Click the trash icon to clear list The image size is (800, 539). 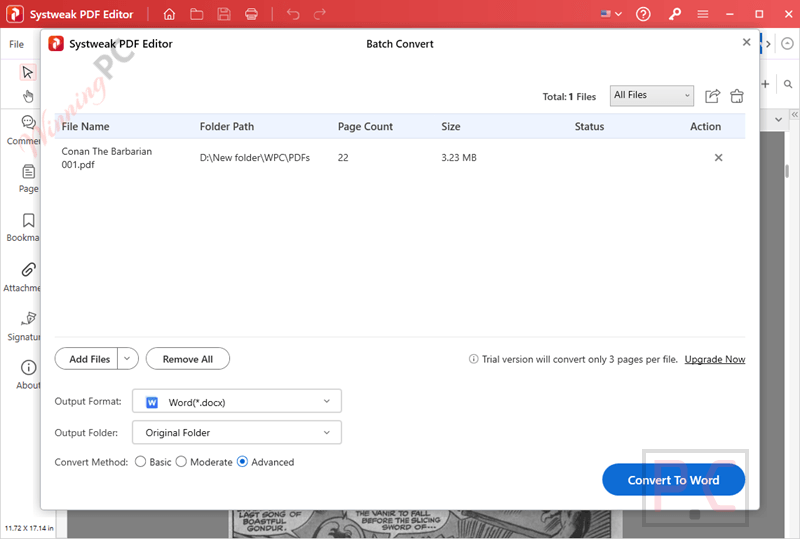(x=737, y=96)
